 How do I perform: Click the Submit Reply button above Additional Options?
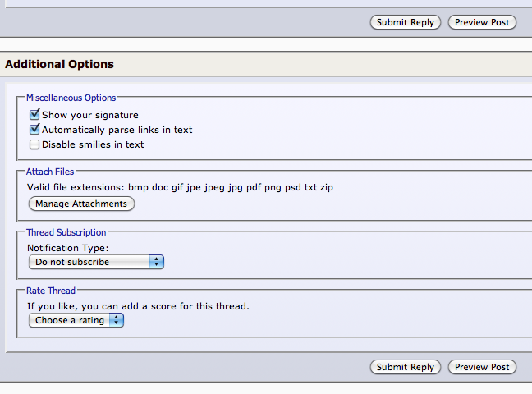click(405, 22)
